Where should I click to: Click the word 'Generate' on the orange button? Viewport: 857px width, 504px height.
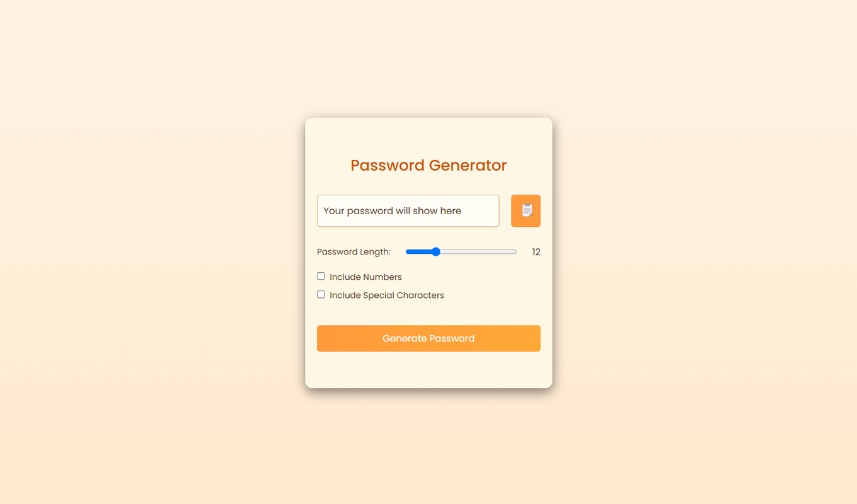click(x=405, y=338)
